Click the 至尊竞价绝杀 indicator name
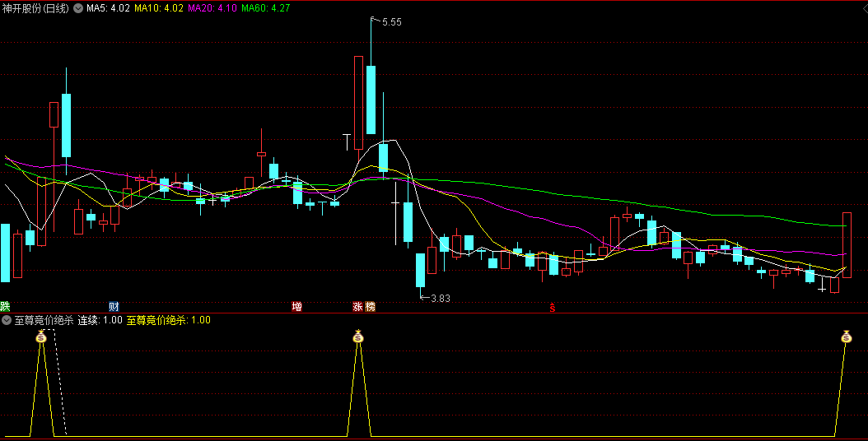868x441 pixels. (x=44, y=320)
